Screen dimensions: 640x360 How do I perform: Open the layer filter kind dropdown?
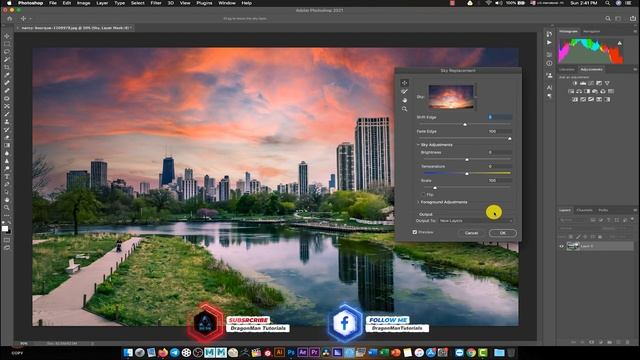click(x=572, y=220)
